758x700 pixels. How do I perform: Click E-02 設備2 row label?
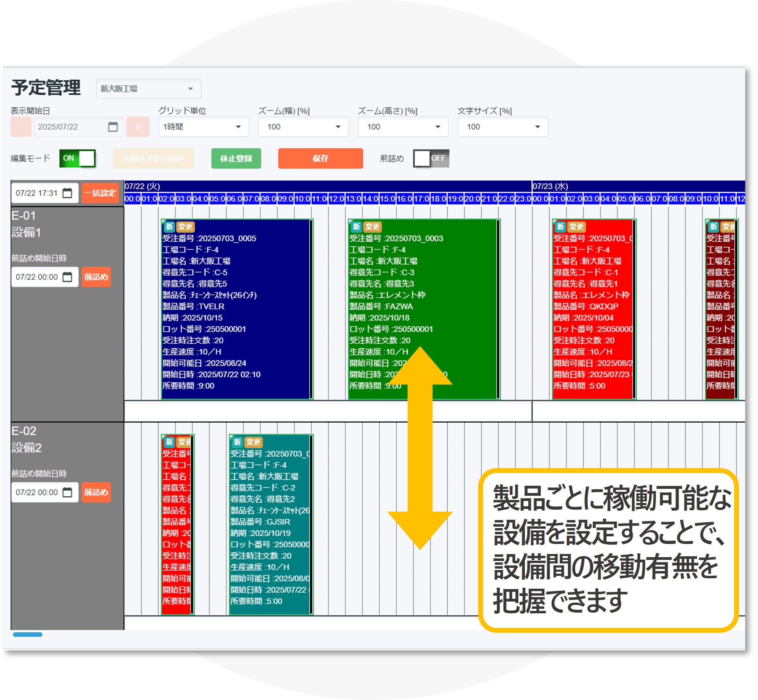[26, 439]
